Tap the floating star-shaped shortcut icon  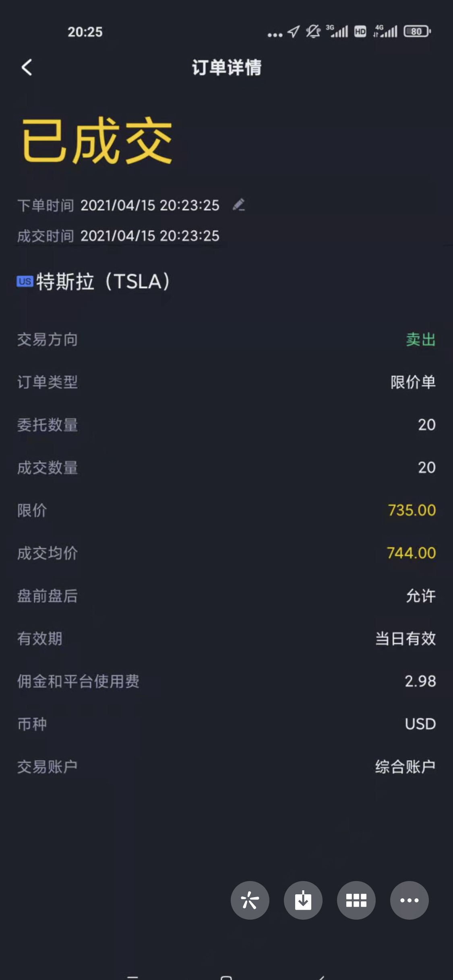click(x=250, y=900)
